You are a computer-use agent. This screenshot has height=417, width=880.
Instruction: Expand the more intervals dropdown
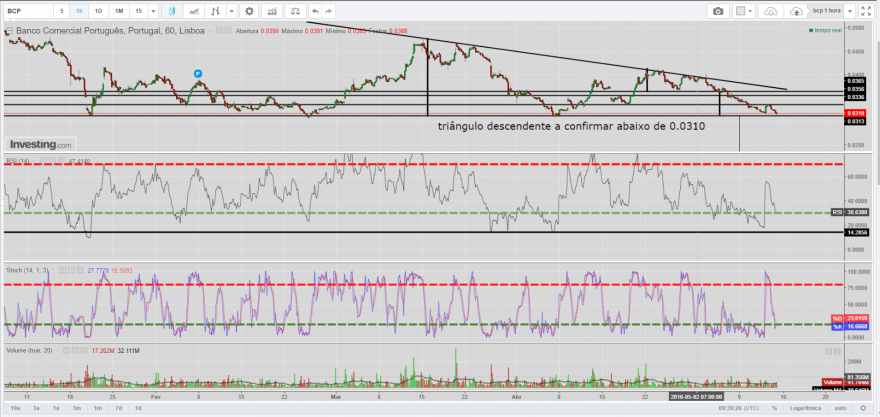click(153, 11)
